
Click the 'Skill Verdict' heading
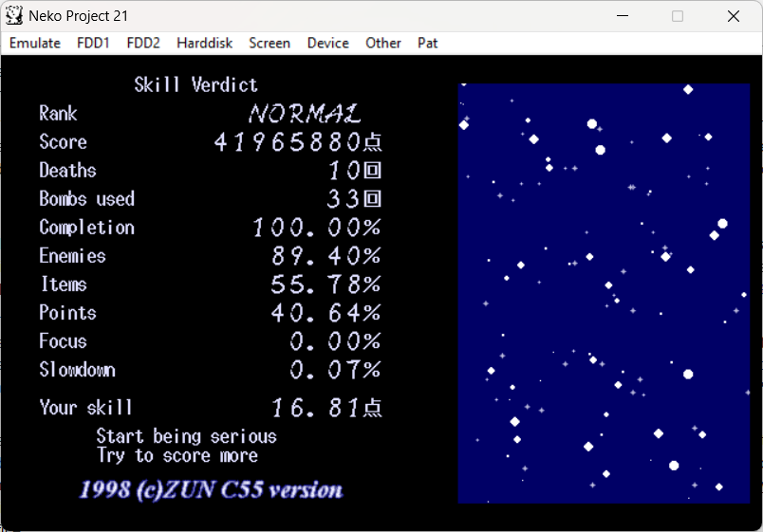coord(195,84)
